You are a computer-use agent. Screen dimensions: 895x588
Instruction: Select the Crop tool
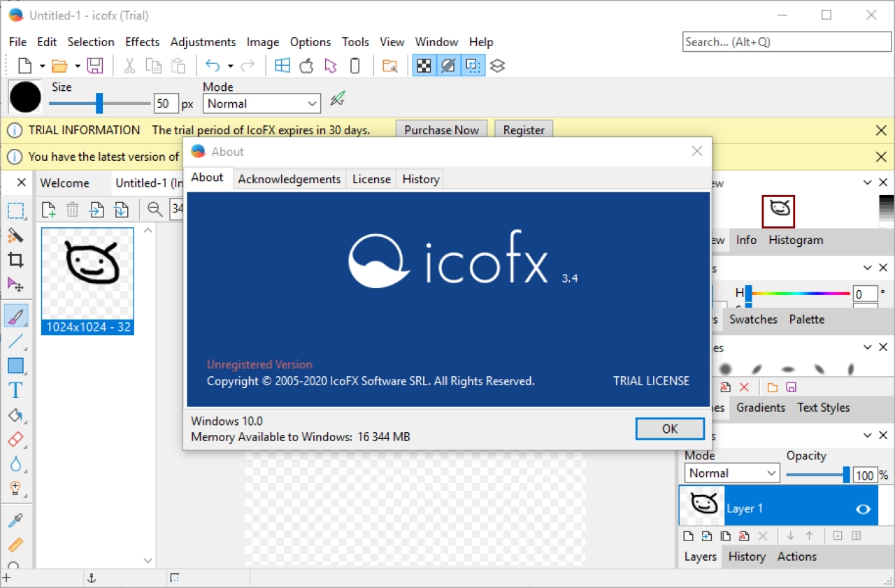(15, 260)
